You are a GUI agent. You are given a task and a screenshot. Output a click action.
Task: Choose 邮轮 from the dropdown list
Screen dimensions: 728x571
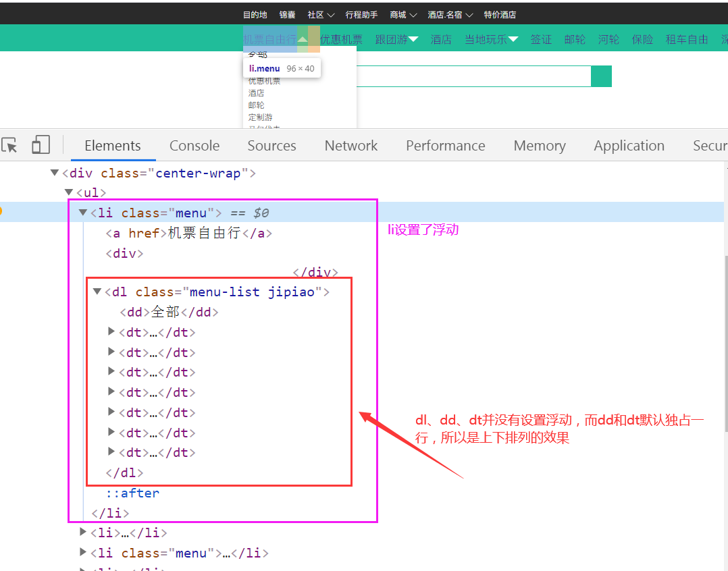click(x=257, y=105)
